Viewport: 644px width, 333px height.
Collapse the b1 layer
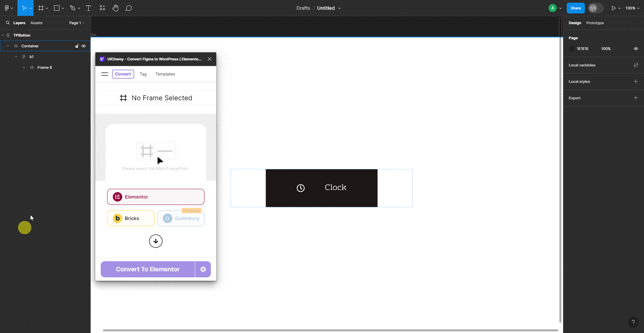pyautogui.click(x=16, y=57)
